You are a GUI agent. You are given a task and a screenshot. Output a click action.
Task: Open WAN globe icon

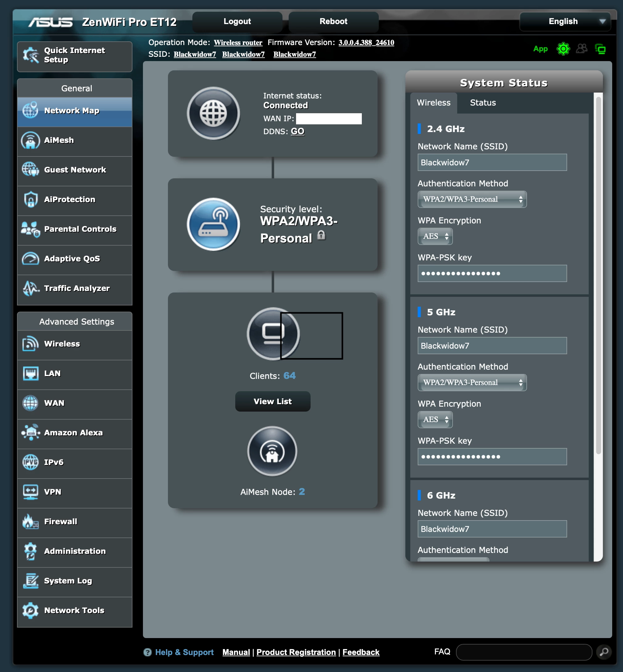click(x=30, y=403)
